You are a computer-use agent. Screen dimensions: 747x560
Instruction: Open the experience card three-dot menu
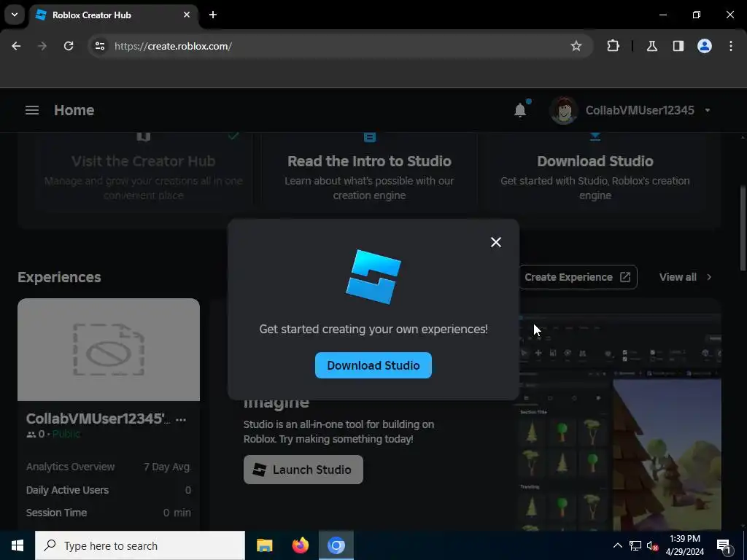click(x=181, y=419)
